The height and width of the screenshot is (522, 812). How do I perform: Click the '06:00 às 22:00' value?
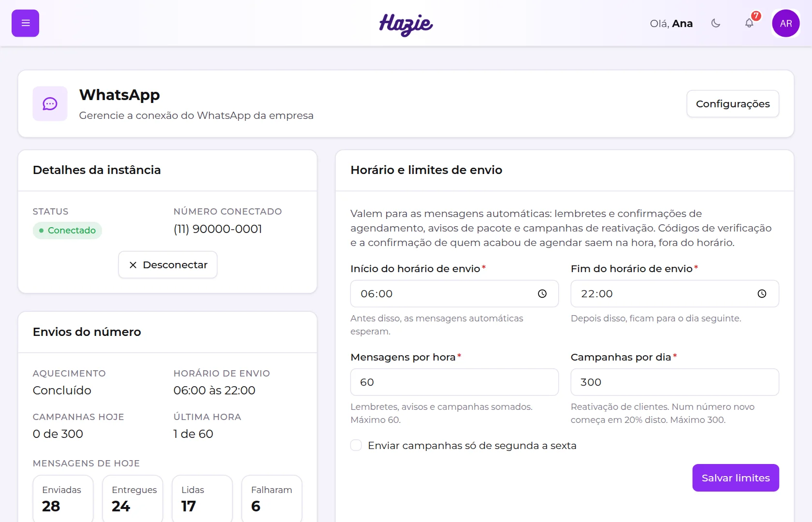coord(214,391)
